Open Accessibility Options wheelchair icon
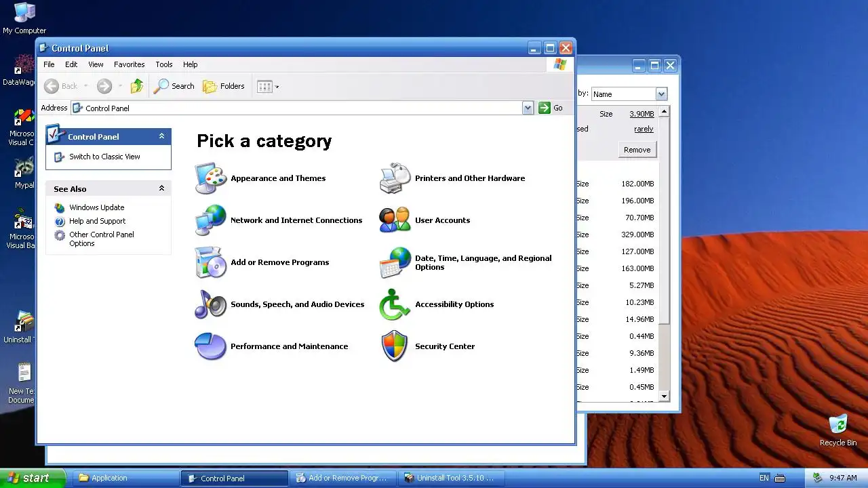 pos(395,304)
